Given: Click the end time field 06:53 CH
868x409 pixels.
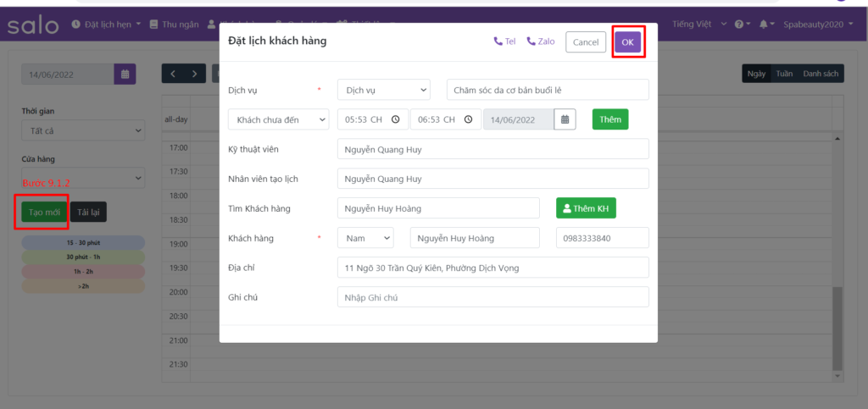Looking at the screenshot, I should (x=446, y=119).
